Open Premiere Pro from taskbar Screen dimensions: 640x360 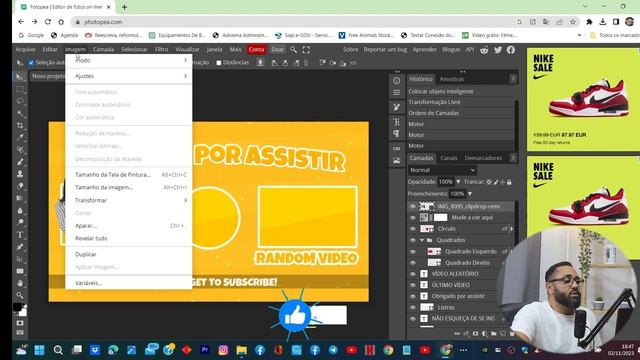(205, 350)
